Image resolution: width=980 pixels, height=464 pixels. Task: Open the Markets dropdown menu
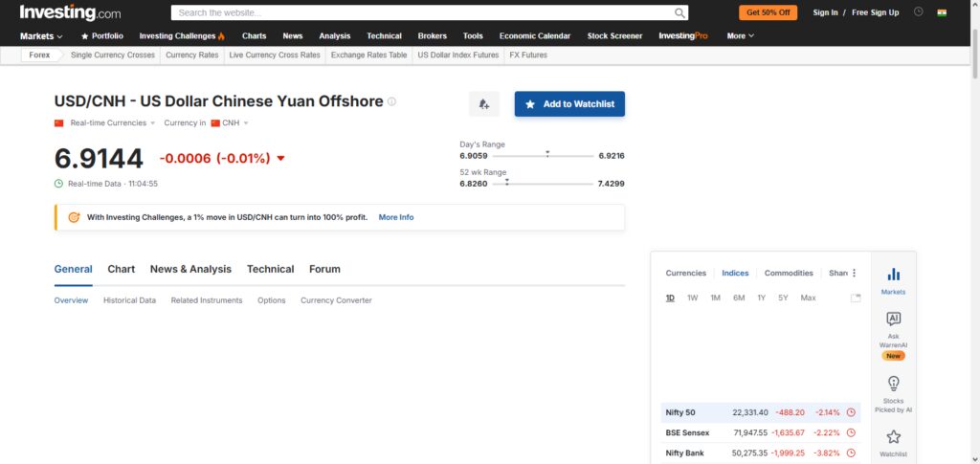pyautogui.click(x=41, y=36)
